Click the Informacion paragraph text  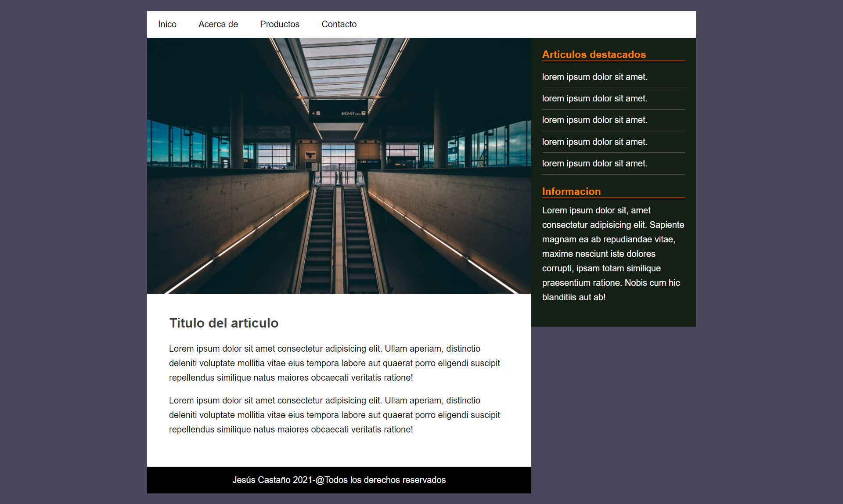613,254
